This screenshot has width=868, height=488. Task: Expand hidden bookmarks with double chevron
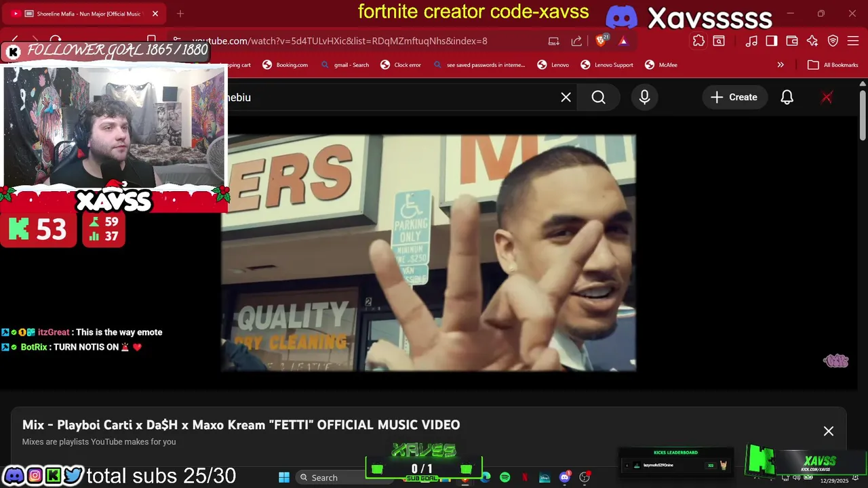tap(781, 65)
